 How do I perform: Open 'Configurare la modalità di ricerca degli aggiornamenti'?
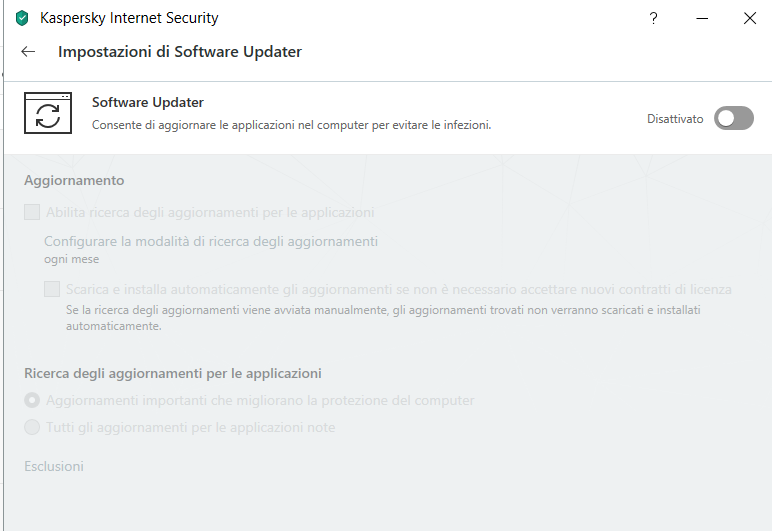click(x=210, y=241)
